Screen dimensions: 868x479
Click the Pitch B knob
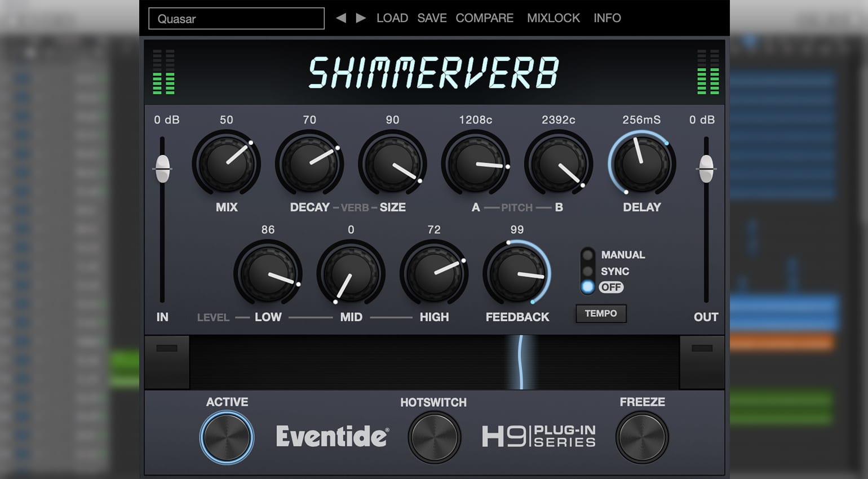[x=559, y=163]
